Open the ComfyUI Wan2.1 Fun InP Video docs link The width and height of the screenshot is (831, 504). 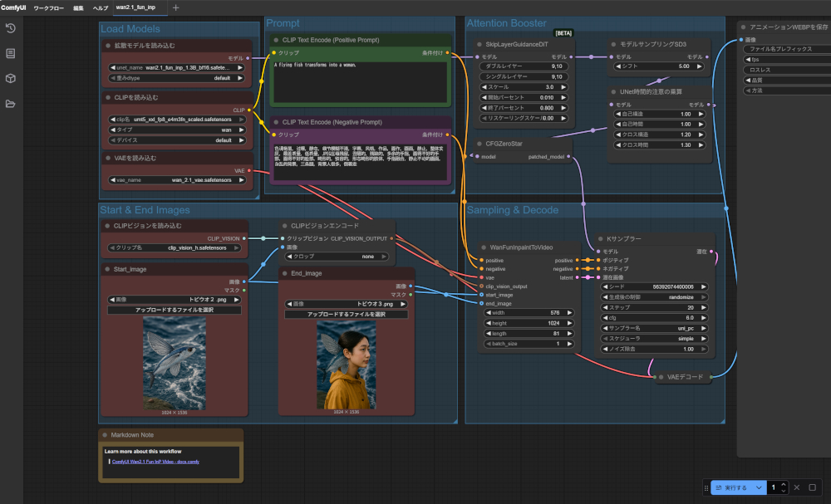coord(155,461)
